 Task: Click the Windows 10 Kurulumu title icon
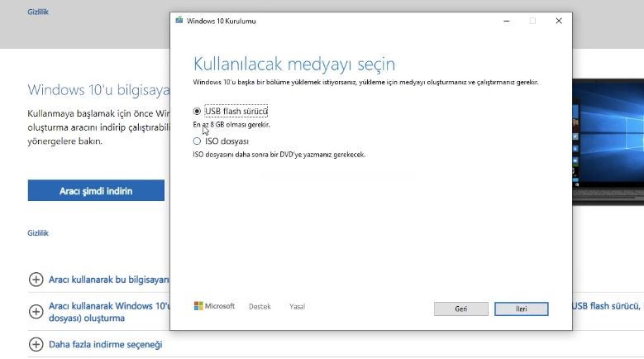tap(179, 21)
